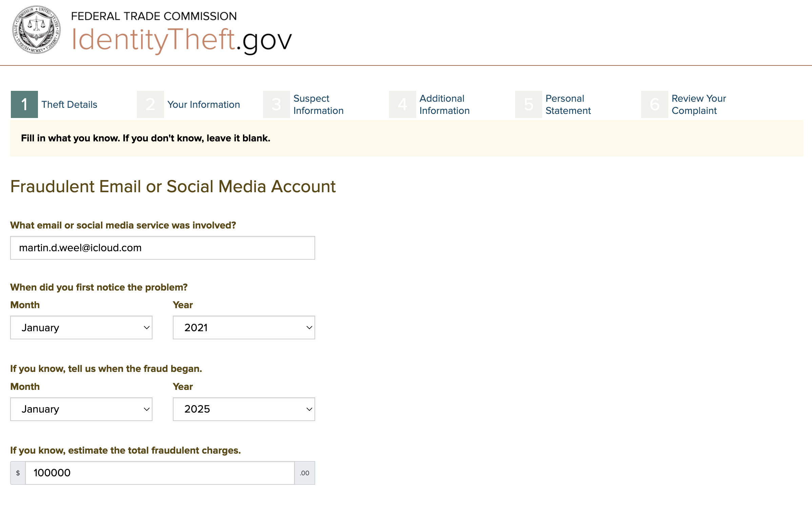The width and height of the screenshot is (812, 518).
Task: Go to Theft Details step
Action: pos(69,104)
